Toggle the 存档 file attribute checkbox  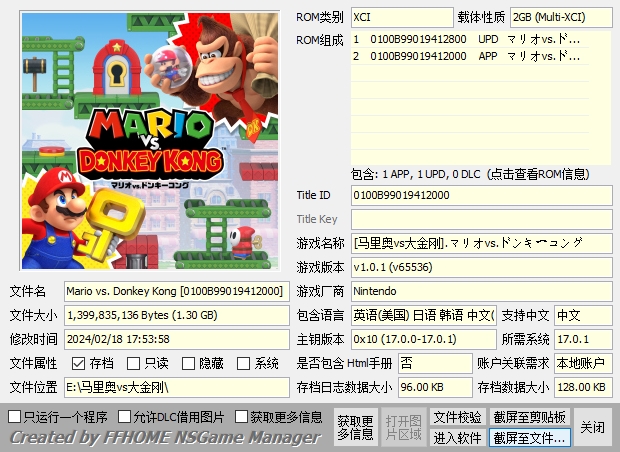pos(79,363)
